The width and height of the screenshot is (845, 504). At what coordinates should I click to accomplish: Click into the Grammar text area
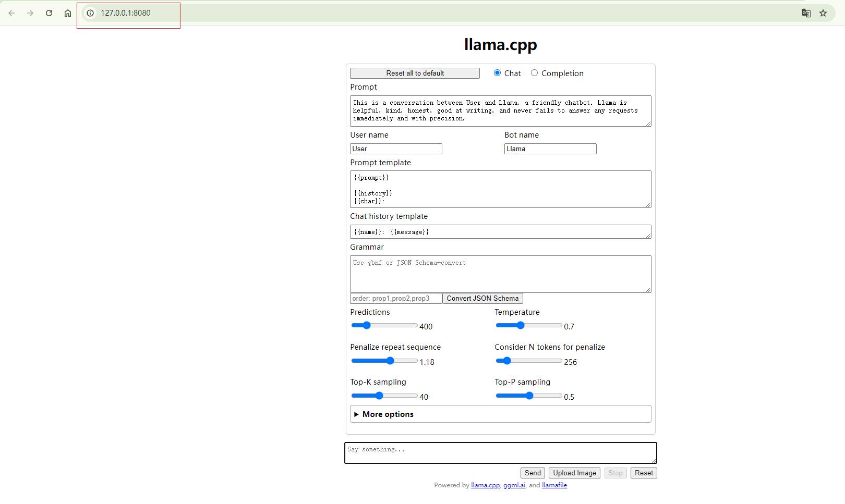[501, 274]
